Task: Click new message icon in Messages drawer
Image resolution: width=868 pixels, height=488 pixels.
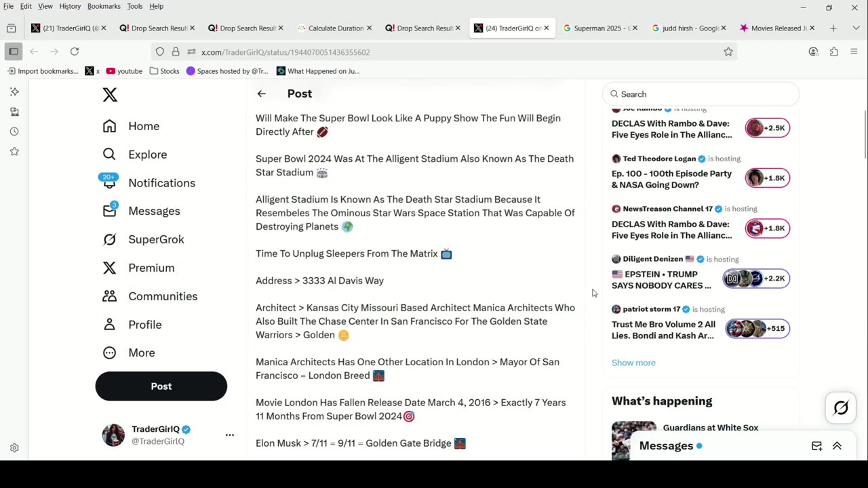Action: click(x=816, y=446)
